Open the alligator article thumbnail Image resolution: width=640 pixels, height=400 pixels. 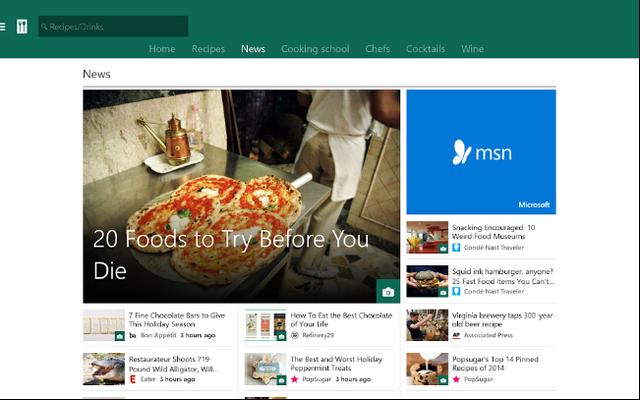tap(104, 369)
